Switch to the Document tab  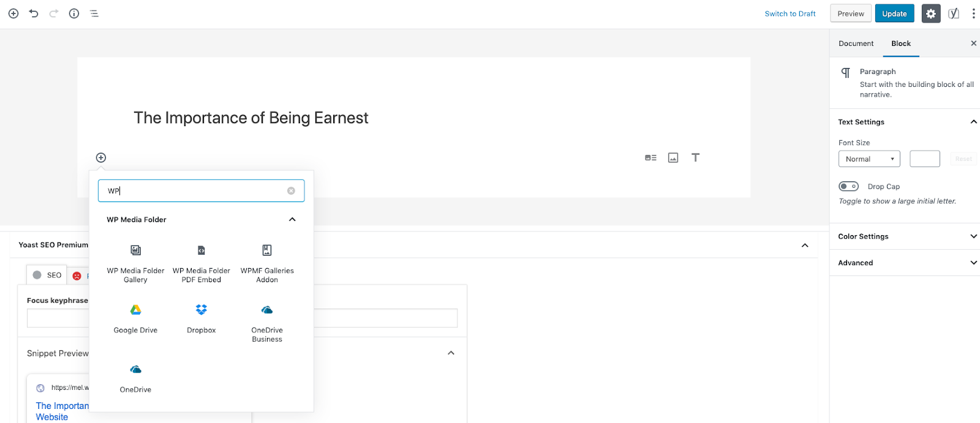coord(856,43)
